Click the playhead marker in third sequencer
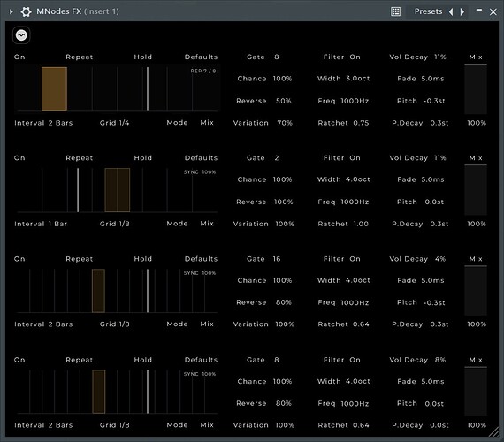Screen dimensions: 504x442 (148, 291)
